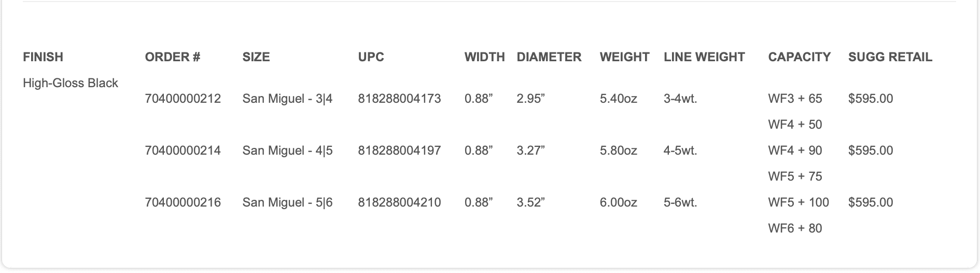980x273 pixels.
Task: Click the ORDER # column header
Action: [172, 57]
